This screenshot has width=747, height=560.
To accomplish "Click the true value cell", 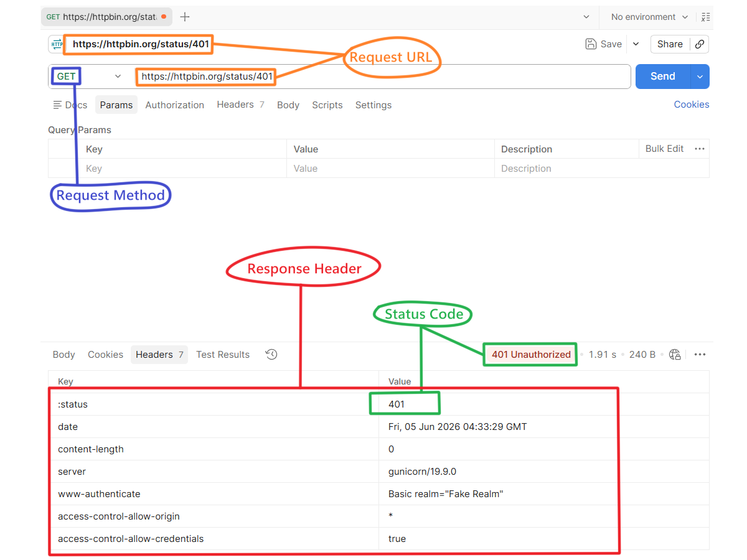I will 543,539.
